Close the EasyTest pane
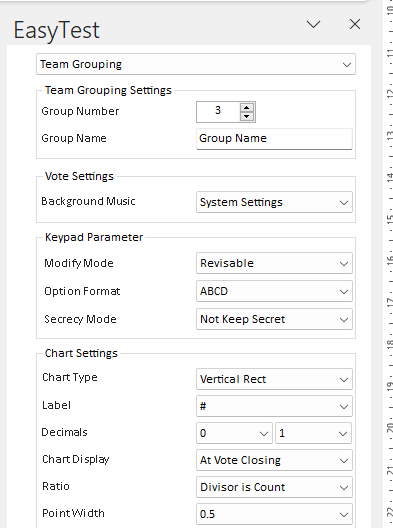This screenshot has width=393, height=528. 355,24
